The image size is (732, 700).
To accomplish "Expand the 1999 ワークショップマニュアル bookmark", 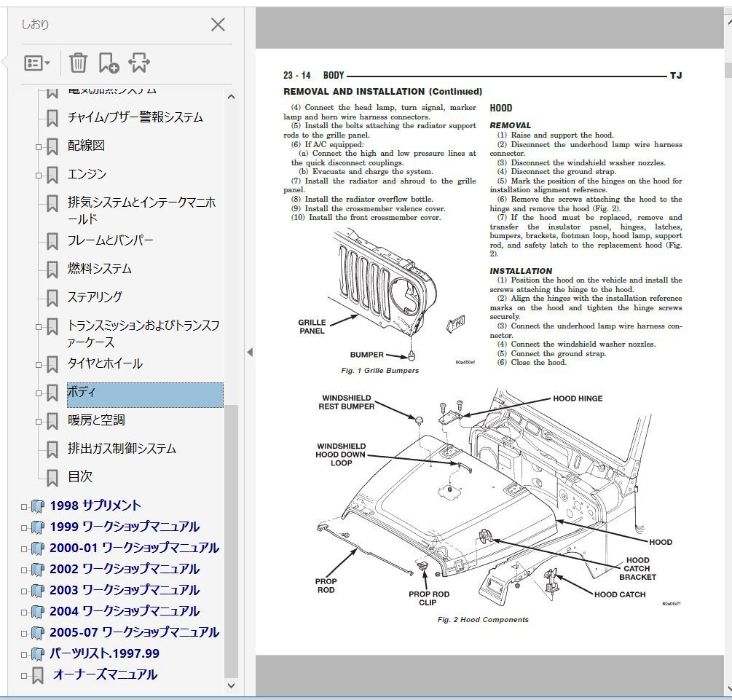I will 24,528.
